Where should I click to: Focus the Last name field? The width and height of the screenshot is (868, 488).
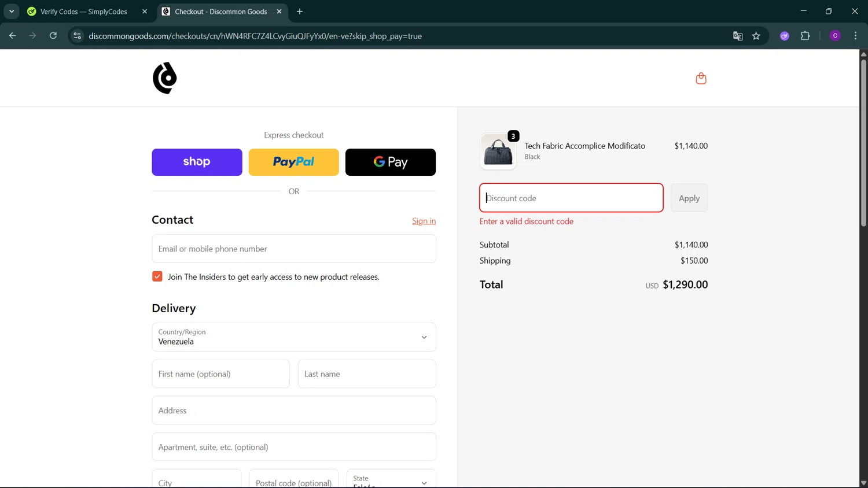pos(367,374)
